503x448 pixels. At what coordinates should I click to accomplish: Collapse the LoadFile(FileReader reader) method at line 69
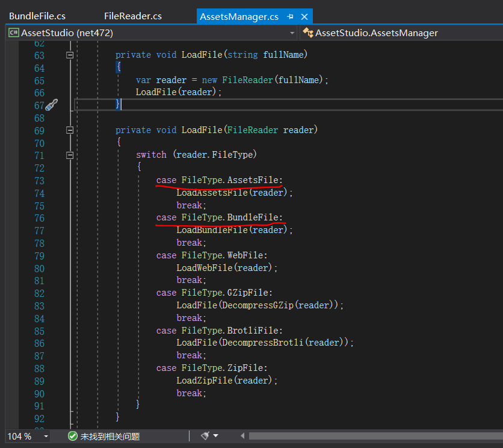(x=70, y=130)
